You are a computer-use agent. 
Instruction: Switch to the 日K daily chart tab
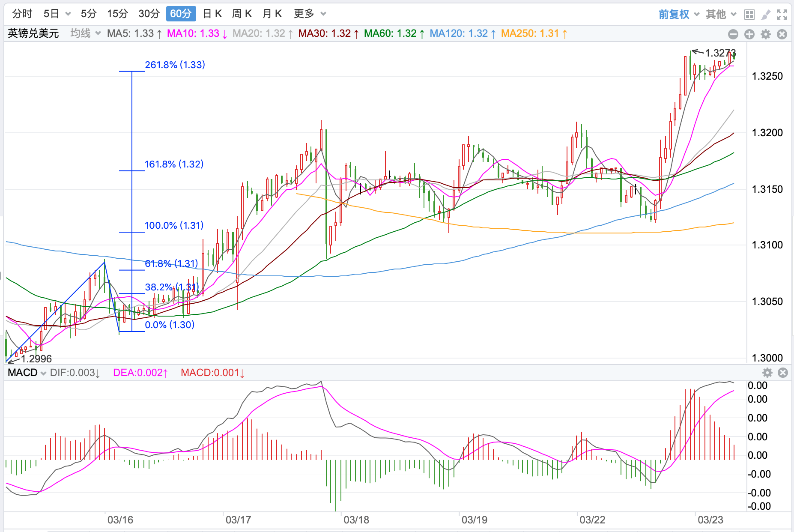click(212, 14)
